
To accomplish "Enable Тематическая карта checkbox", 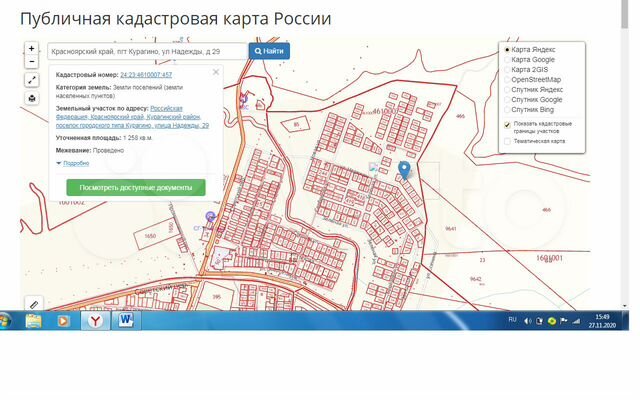I will pos(507,141).
